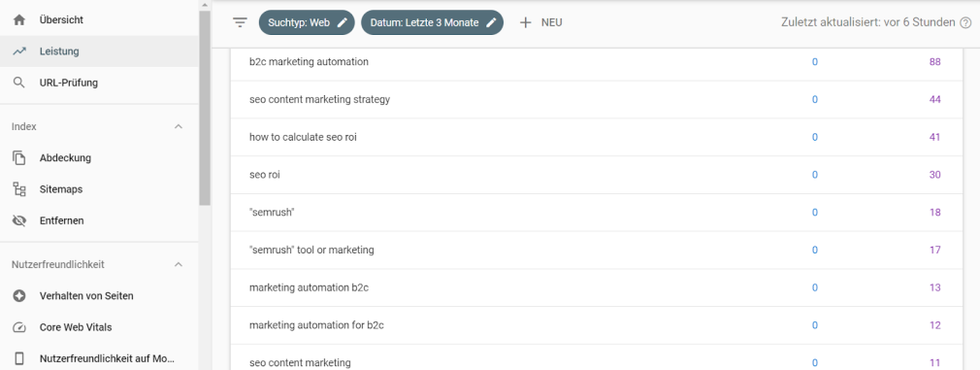980x370 pixels.
Task: Go to the Abdeckung report
Action: (x=99, y=157)
